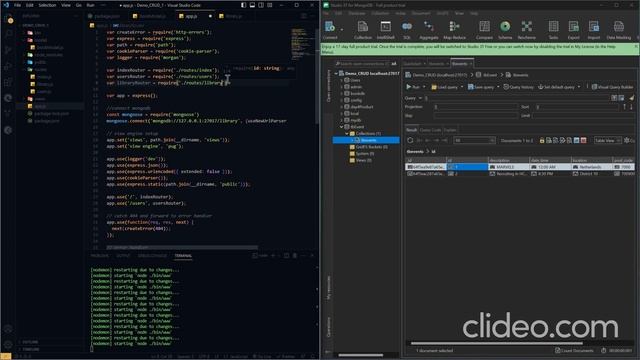Click the connection tree horizontal scrollbar
640x360 pixels.
coord(360,355)
